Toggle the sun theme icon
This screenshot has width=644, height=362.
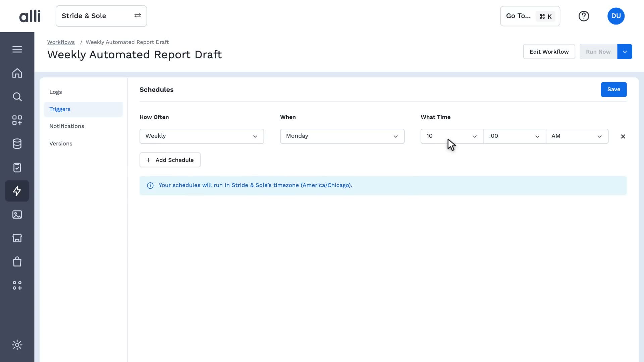[x=17, y=345]
